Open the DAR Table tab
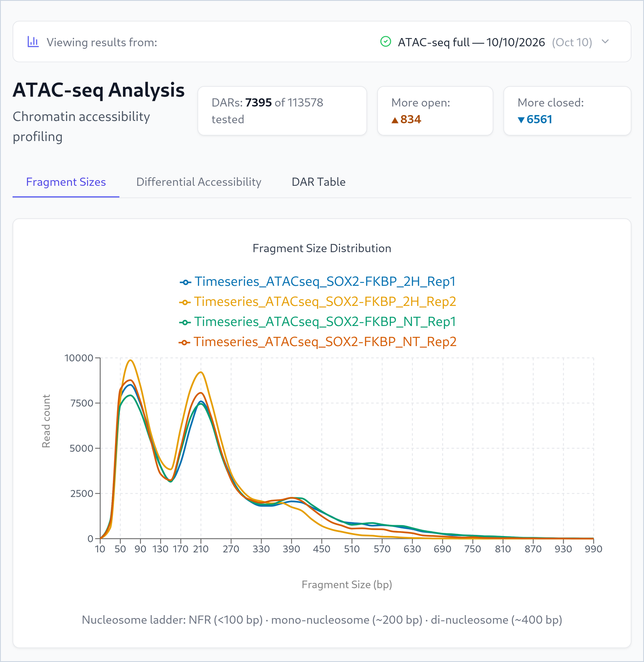 319,182
